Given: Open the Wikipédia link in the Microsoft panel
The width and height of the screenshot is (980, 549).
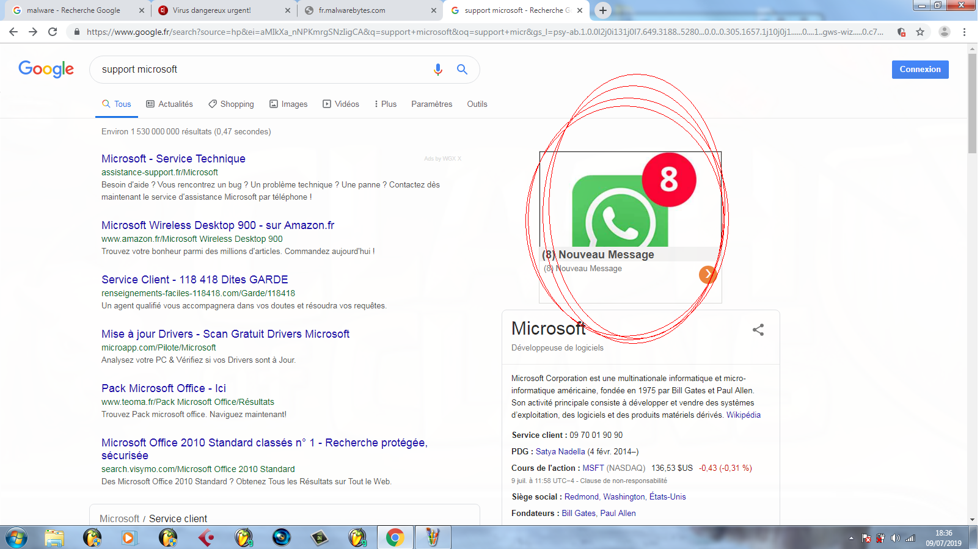Looking at the screenshot, I should 744,415.
